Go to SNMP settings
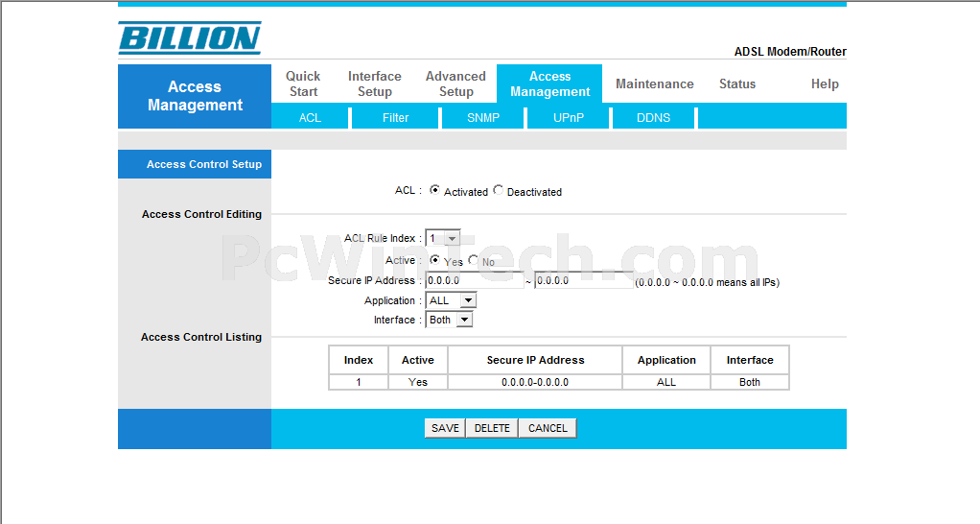Screen dimensions: 980x524 click(x=483, y=117)
